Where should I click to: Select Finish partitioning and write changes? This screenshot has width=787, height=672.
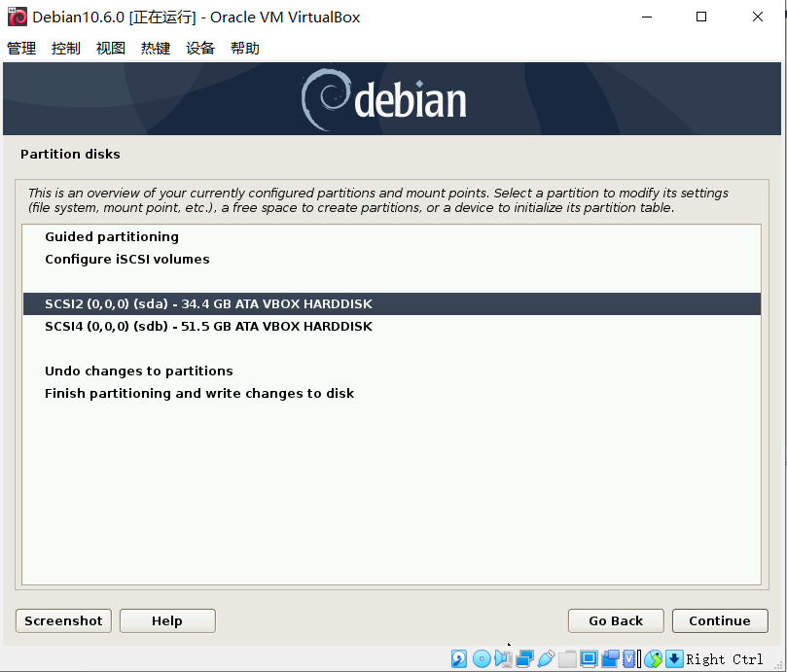pos(198,393)
